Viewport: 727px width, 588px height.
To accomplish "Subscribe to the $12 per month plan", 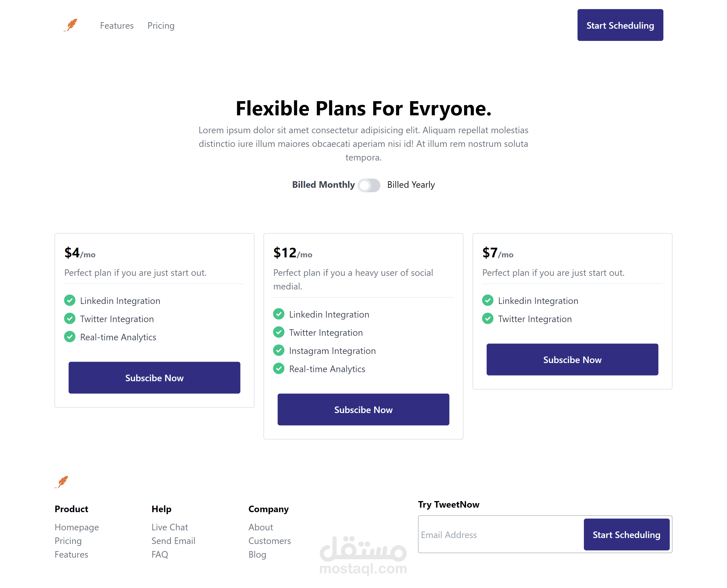I will point(363,410).
